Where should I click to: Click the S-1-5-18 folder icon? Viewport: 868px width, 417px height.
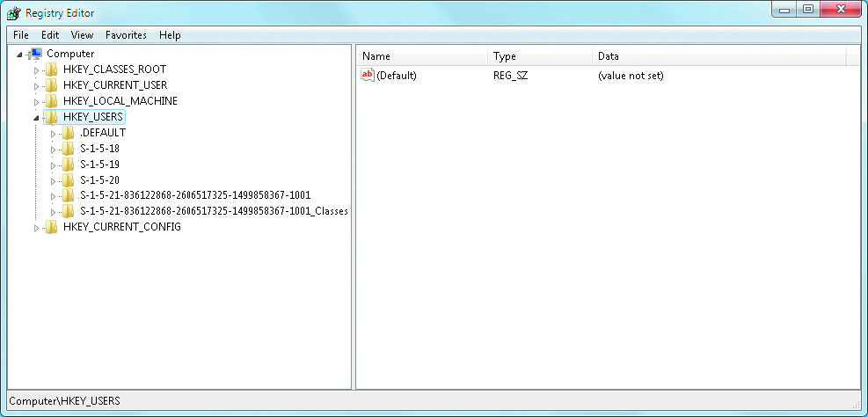(x=68, y=149)
